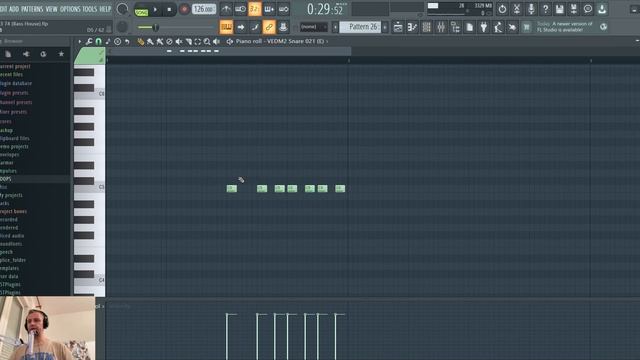640x360 pixels.
Task: Select next pattern with right arrow
Action: (385, 27)
